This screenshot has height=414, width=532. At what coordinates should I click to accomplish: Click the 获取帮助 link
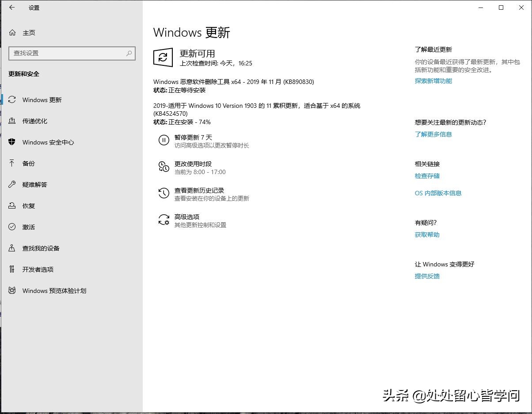426,235
